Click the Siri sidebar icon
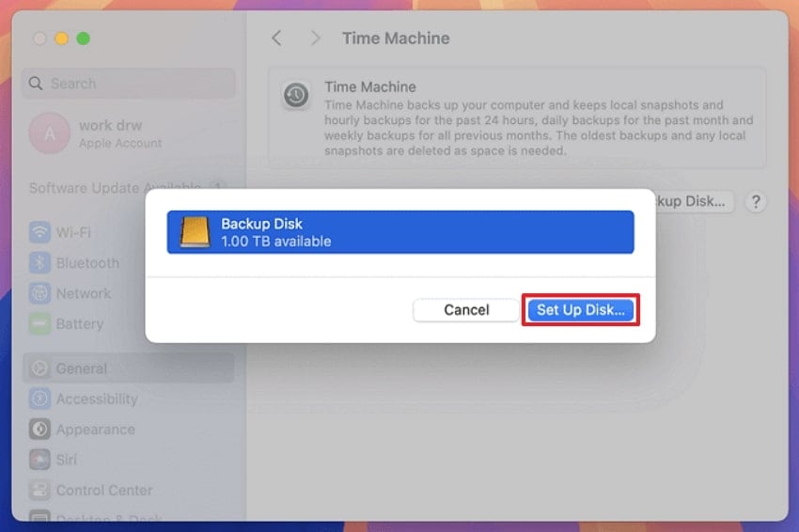The width and height of the screenshot is (799, 532). pyautogui.click(x=39, y=460)
